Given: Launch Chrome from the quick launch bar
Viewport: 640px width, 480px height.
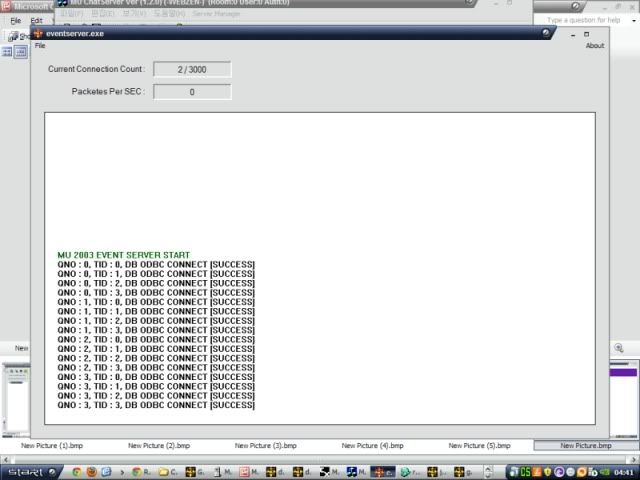Looking at the screenshot, I should (77, 472).
